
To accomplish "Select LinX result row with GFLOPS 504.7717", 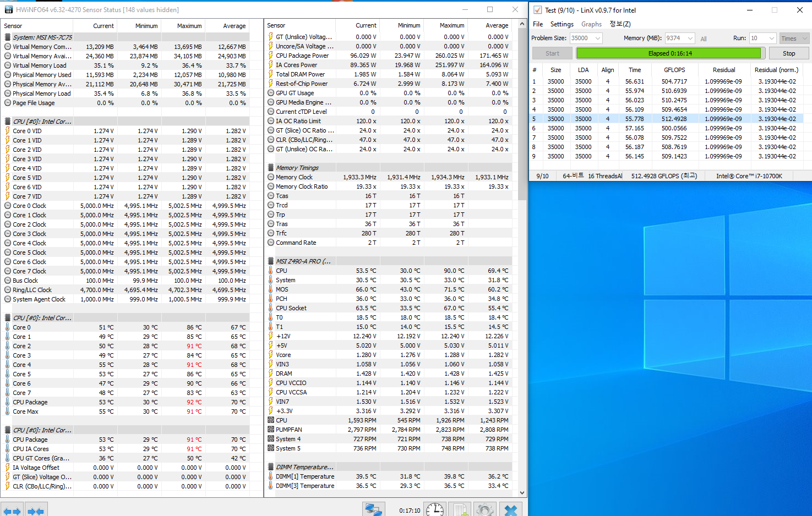I will coord(667,81).
